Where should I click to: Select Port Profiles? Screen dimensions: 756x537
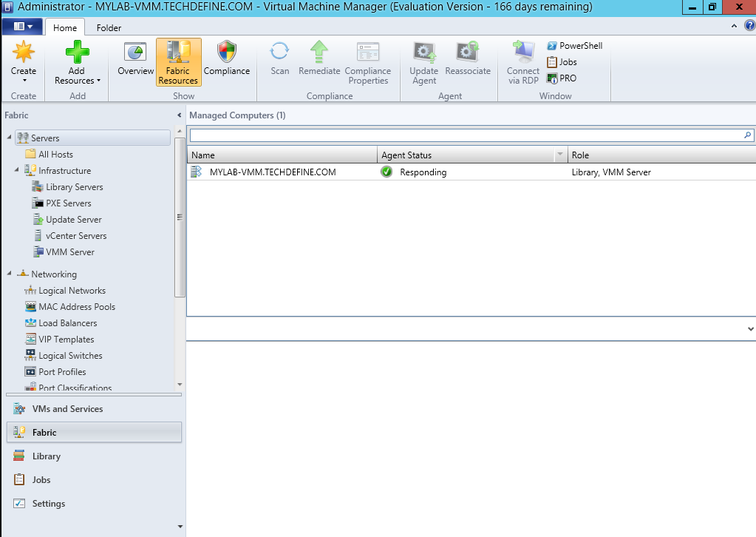tap(55, 372)
